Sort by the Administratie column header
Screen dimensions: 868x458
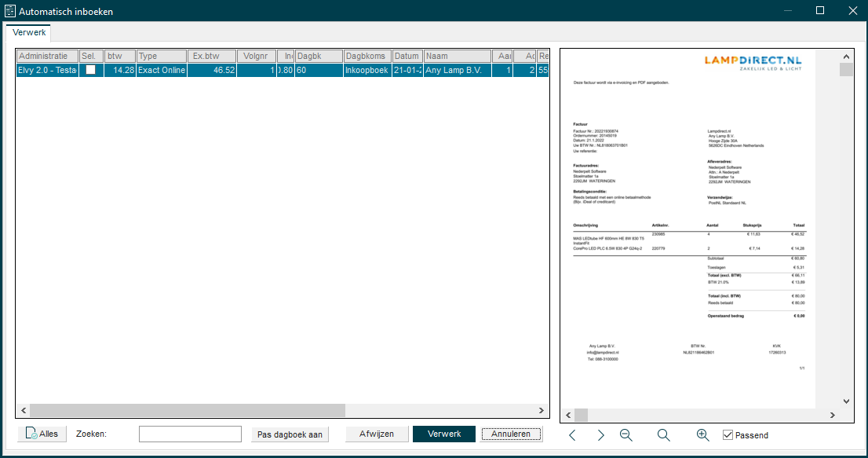point(47,57)
